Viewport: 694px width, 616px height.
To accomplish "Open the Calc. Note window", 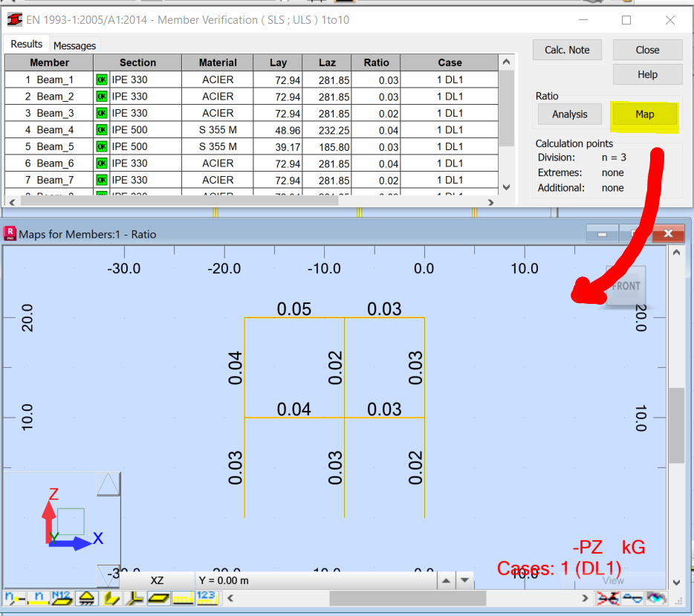I will click(567, 50).
